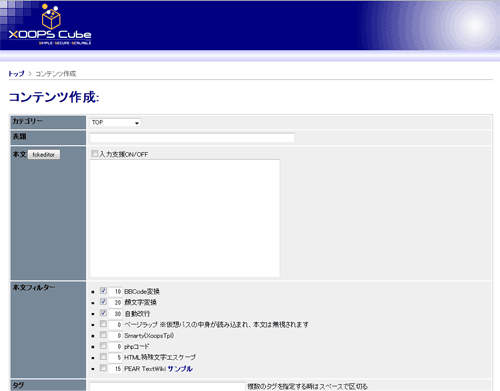Click the 自動改行 order field showing 30
The width and height of the screenshot is (500, 391).
(116, 314)
